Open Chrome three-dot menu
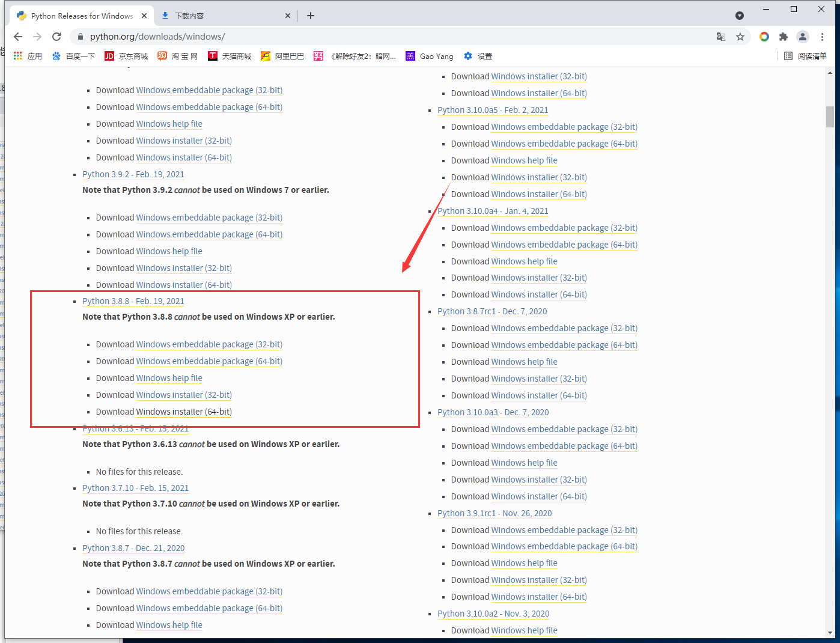 tap(822, 37)
